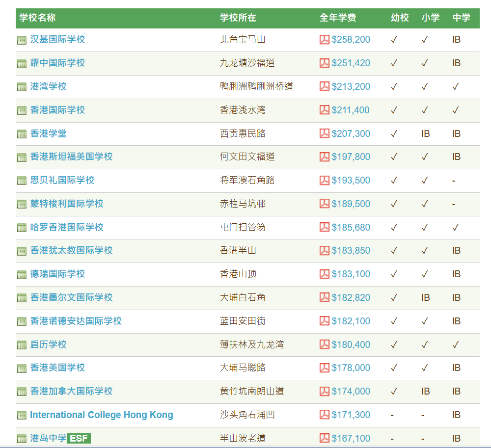This screenshot has height=448, width=491.
Task: Click the table icon beside 启历学校
Action: click(22, 345)
